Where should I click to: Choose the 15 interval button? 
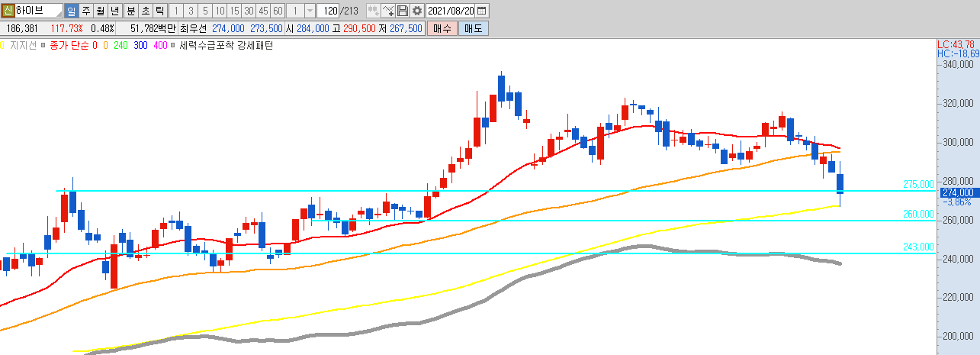pyautogui.click(x=234, y=11)
